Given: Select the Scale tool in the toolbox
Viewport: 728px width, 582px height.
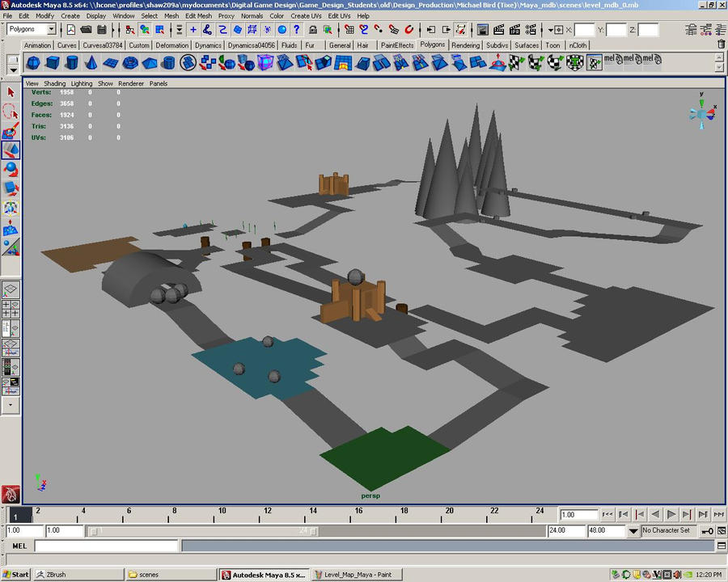Looking at the screenshot, I should pyautogui.click(x=11, y=186).
